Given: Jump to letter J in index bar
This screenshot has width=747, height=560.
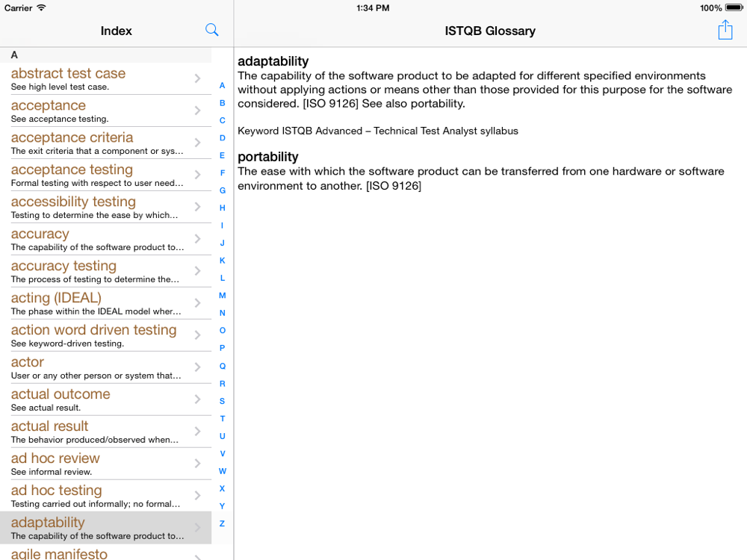Looking at the screenshot, I should [x=222, y=243].
